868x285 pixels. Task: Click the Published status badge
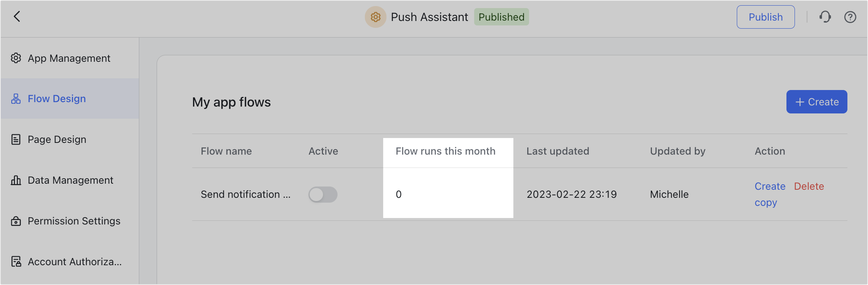pos(501,17)
